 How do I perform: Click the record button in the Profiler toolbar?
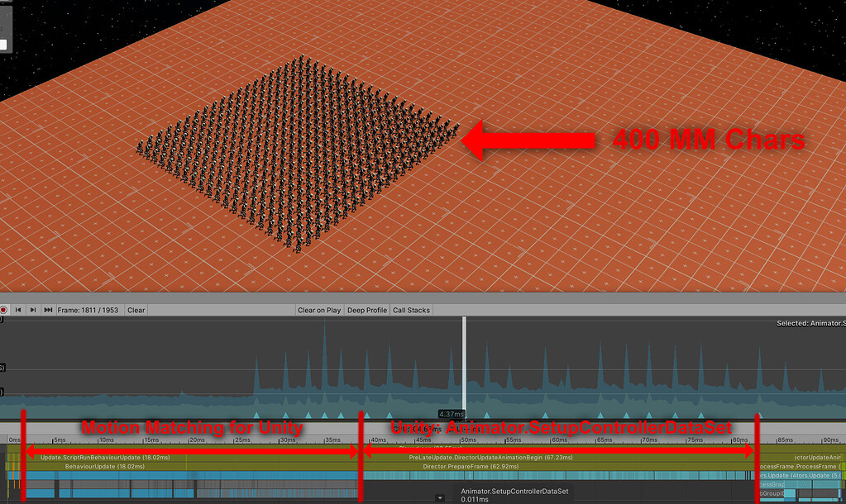tap(4, 310)
